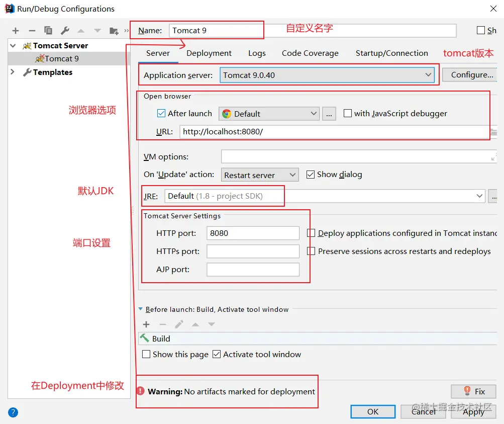Viewport: 504px width, 424px height.
Task: Show more toolbar actions chevron
Action: tap(126, 31)
